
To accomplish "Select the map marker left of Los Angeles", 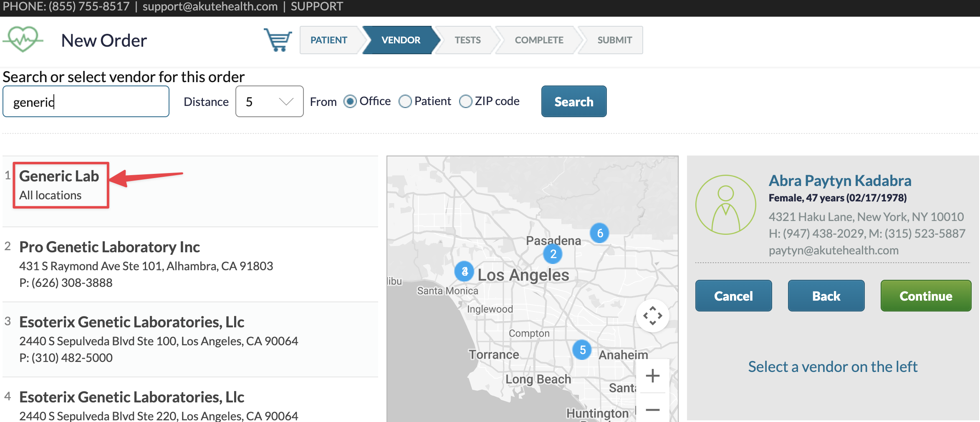I will [x=465, y=272].
